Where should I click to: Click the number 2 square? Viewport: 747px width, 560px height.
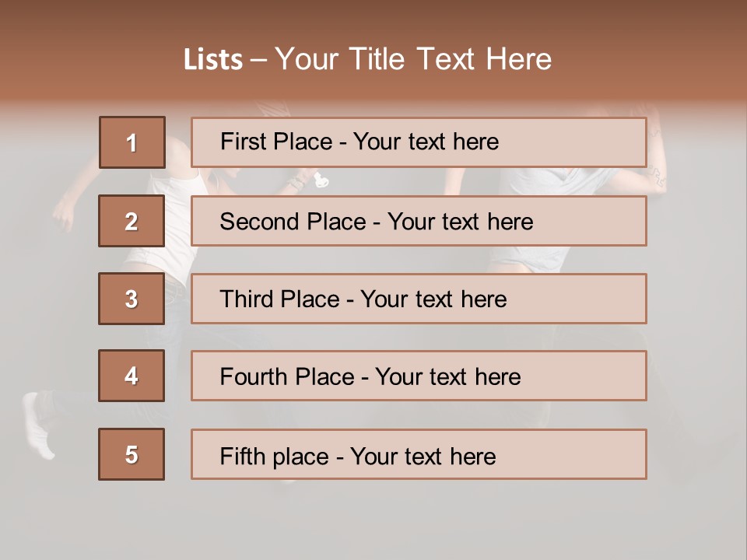tap(132, 221)
